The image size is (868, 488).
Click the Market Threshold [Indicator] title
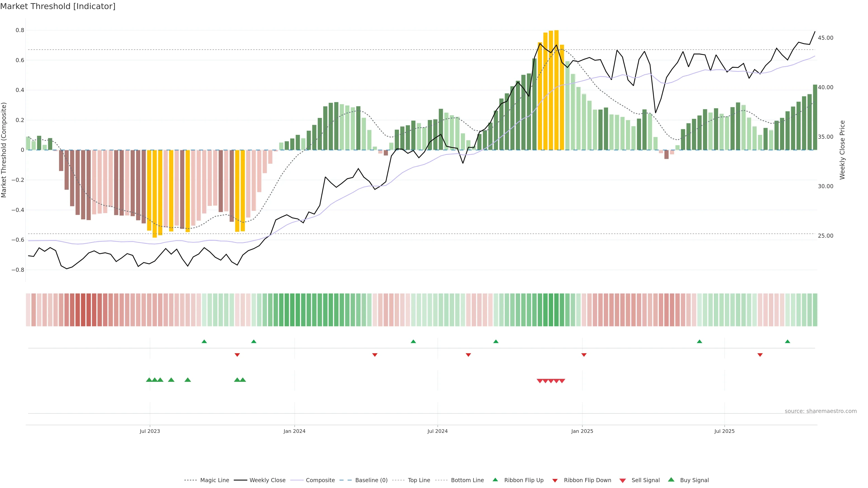click(x=58, y=6)
